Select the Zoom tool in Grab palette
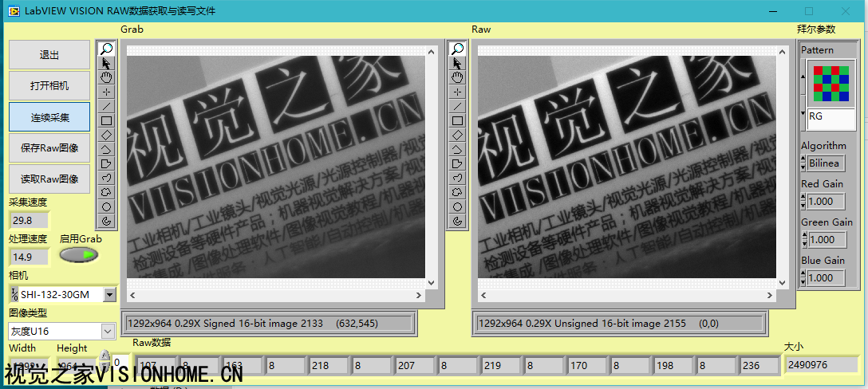 coord(106,49)
